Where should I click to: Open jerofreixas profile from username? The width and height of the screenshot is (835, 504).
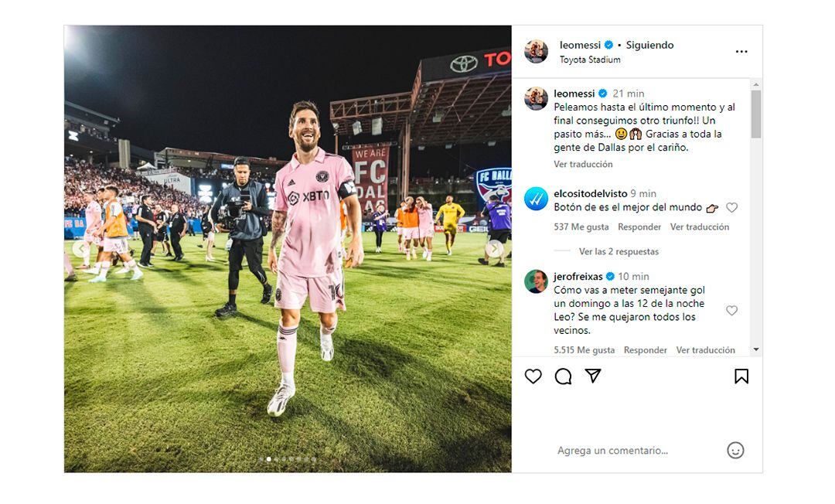tap(578, 276)
